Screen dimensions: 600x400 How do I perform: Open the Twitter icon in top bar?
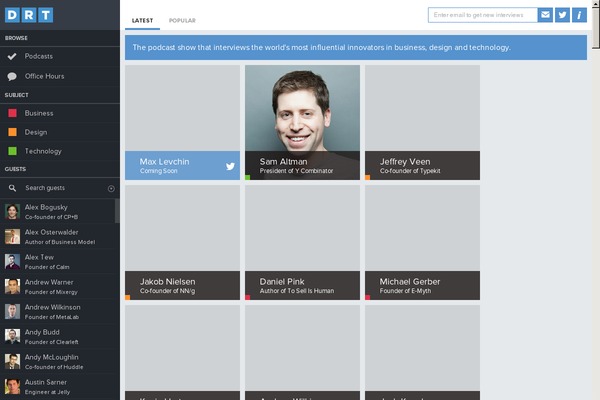tap(562, 15)
